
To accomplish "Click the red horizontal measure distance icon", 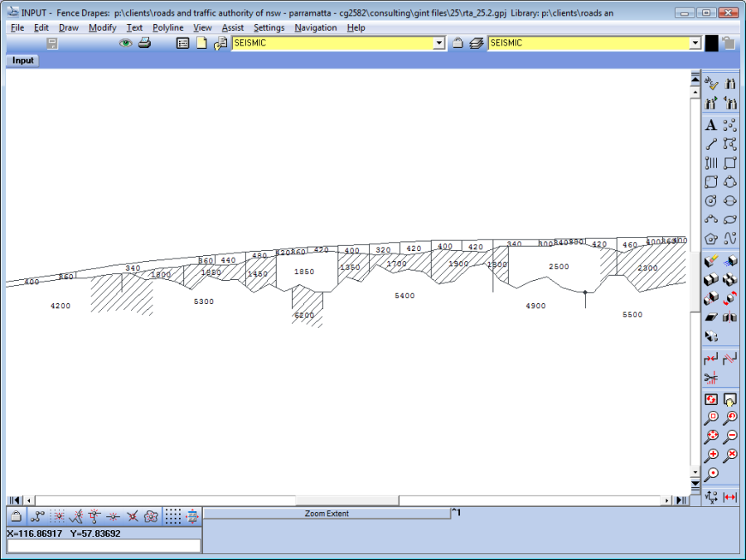I will 730,497.
